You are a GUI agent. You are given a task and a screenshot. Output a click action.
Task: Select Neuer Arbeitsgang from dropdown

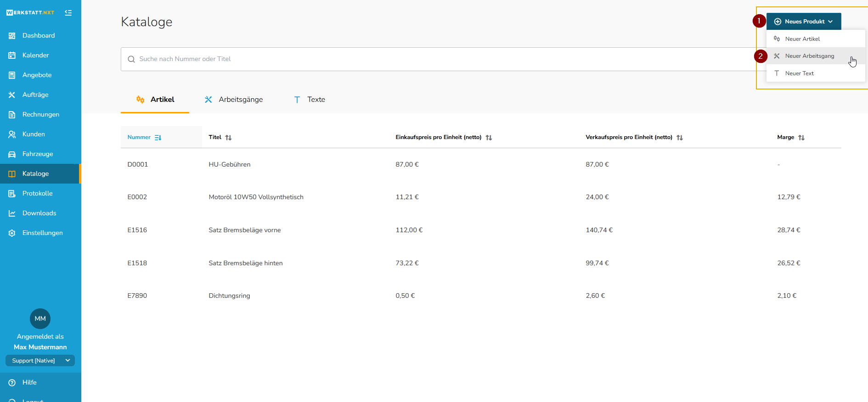tap(816, 56)
